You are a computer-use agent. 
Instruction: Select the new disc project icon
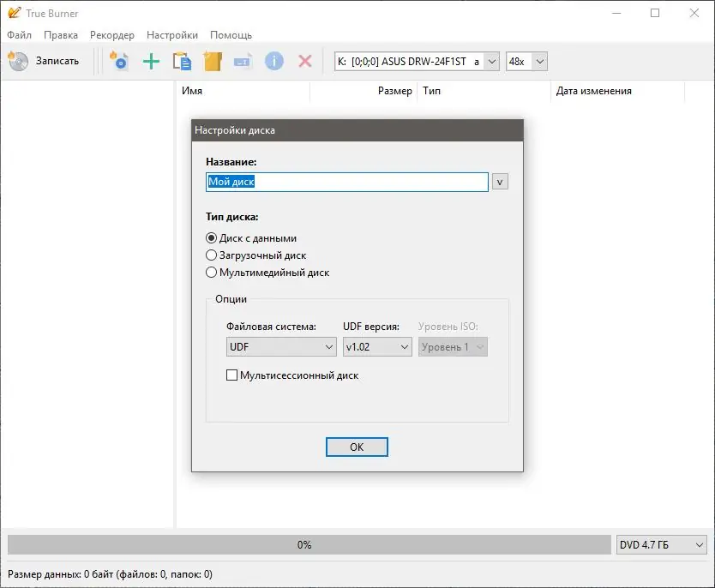click(119, 61)
